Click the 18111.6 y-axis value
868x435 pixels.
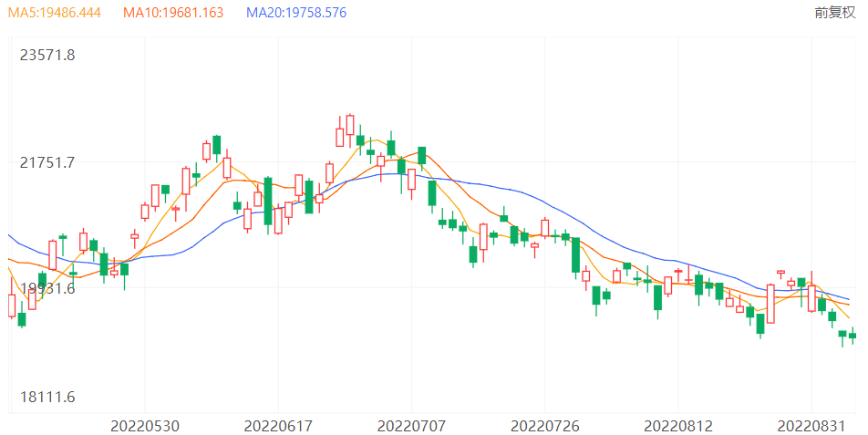point(47,397)
